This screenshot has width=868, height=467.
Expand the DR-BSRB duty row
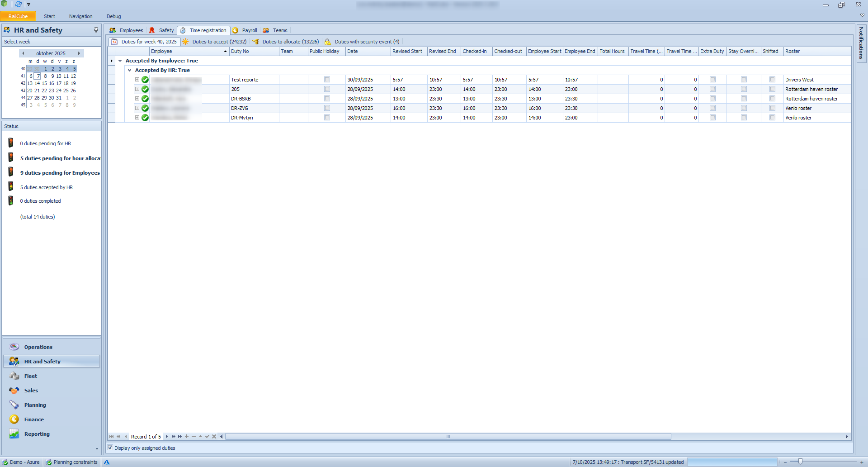coord(137,99)
